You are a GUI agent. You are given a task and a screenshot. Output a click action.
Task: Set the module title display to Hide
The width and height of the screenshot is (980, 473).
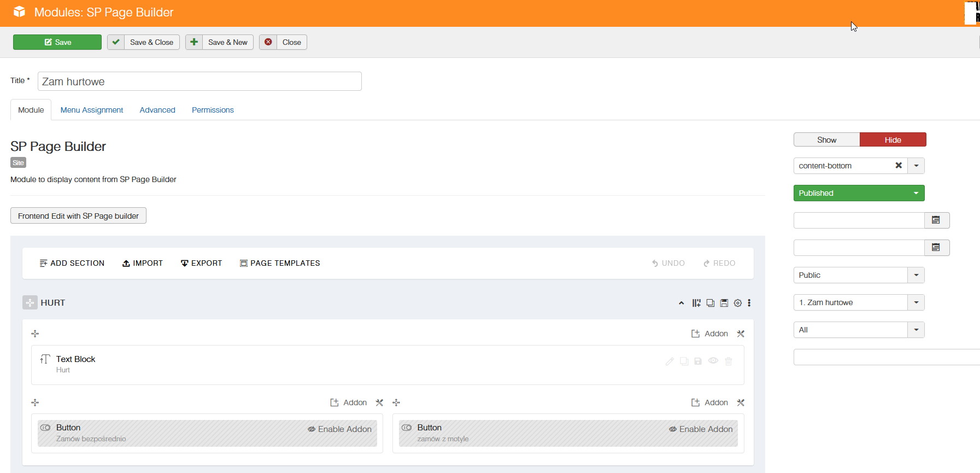pyautogui.click(x=893, y=140)
